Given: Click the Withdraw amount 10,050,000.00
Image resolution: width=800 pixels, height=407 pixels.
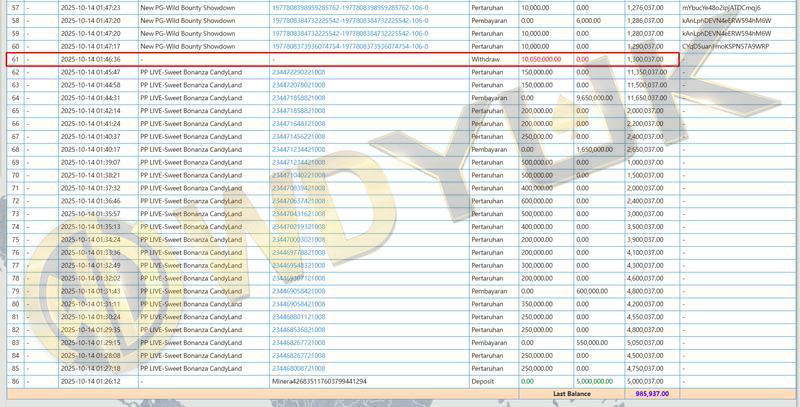Looking at the screenshot, I should (541, 60).
